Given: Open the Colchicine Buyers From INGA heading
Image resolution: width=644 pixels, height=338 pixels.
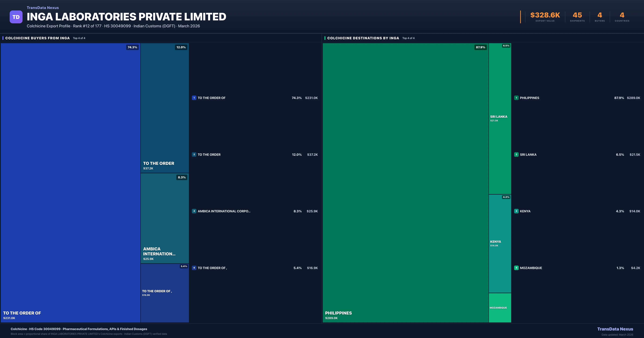Looking at the screenshot, I should (38, 38).
